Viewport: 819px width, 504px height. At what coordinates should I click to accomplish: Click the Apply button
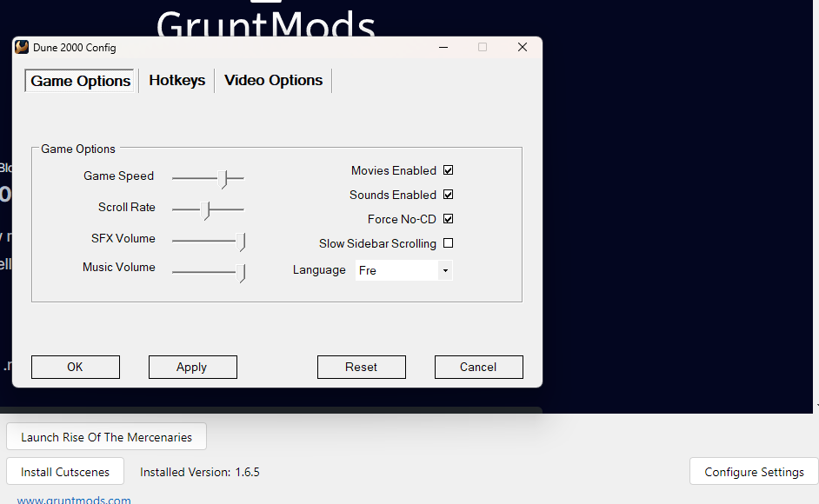pyautogui.click(x=192, y=368)
